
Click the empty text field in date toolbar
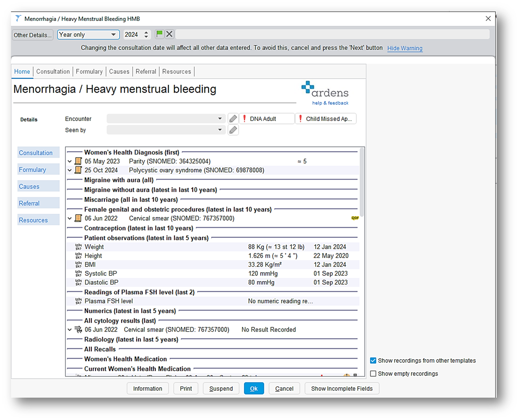click(333, 34)
